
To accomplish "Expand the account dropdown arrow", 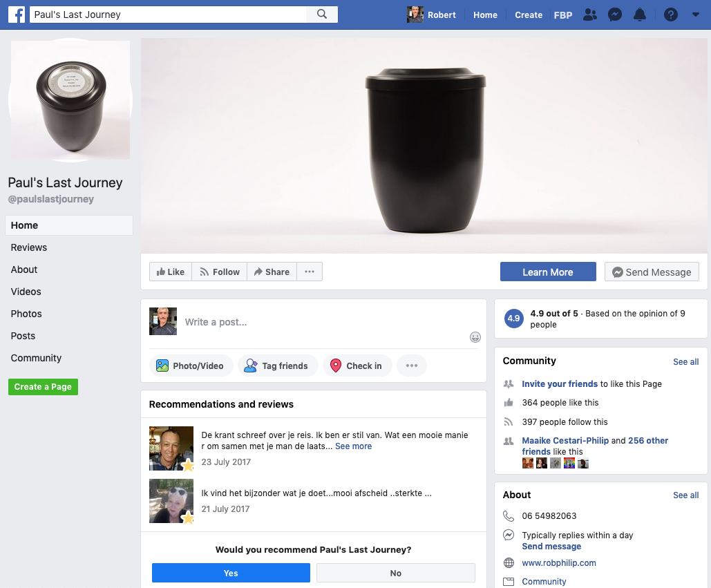I will click(x=696, y=15).
